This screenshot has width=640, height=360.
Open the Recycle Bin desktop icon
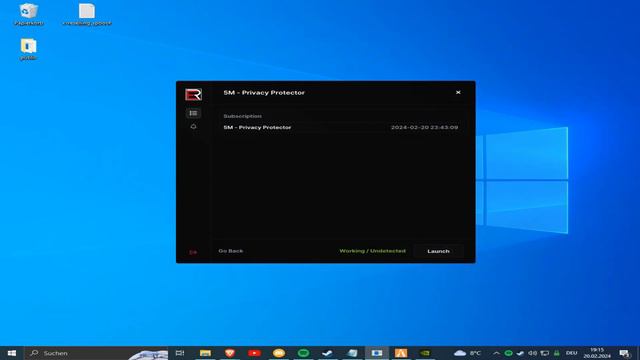29,14
